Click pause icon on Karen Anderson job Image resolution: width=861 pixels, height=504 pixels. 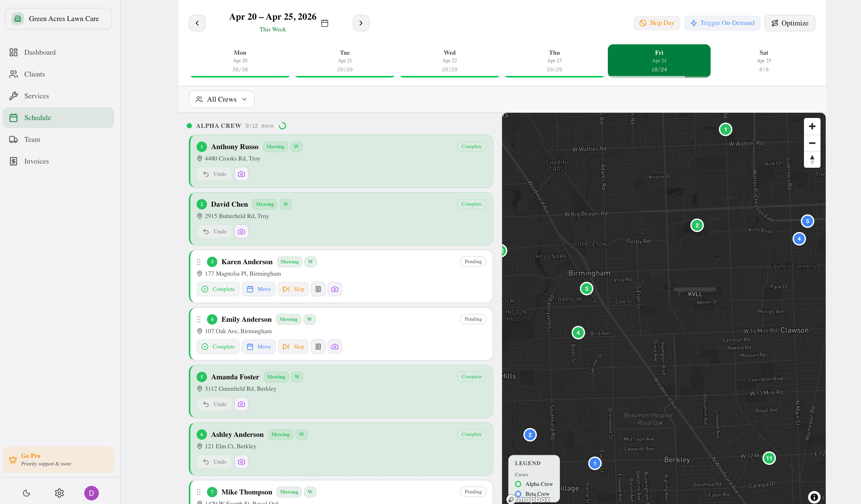pyautogui.click(x=318, y=289)
